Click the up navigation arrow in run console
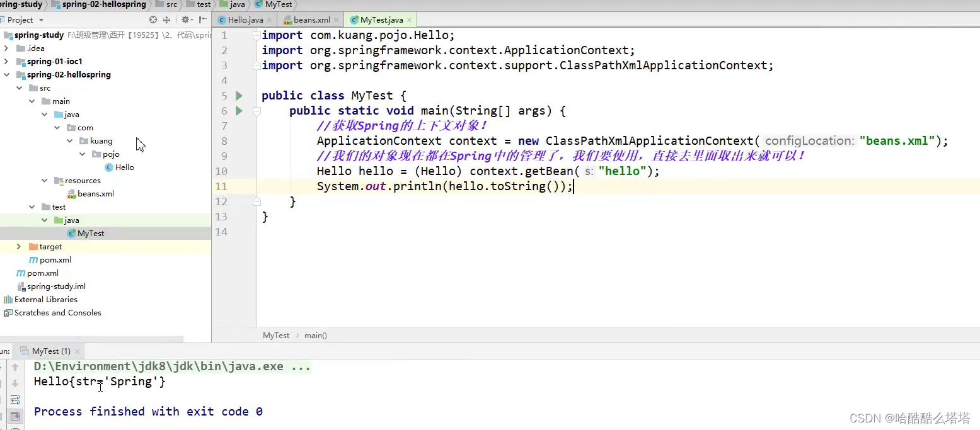Image resolution: width=980 pixels, height=430 pixels. click(14, 366)
